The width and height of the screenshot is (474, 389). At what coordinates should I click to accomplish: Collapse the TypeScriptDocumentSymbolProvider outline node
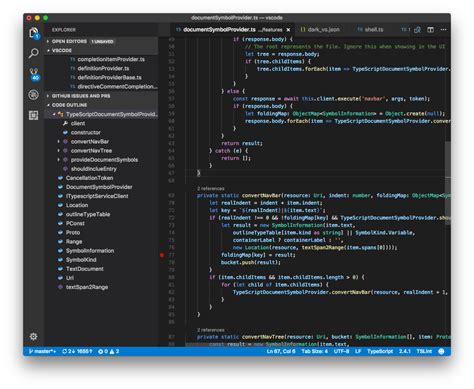(x=53, y=114)
